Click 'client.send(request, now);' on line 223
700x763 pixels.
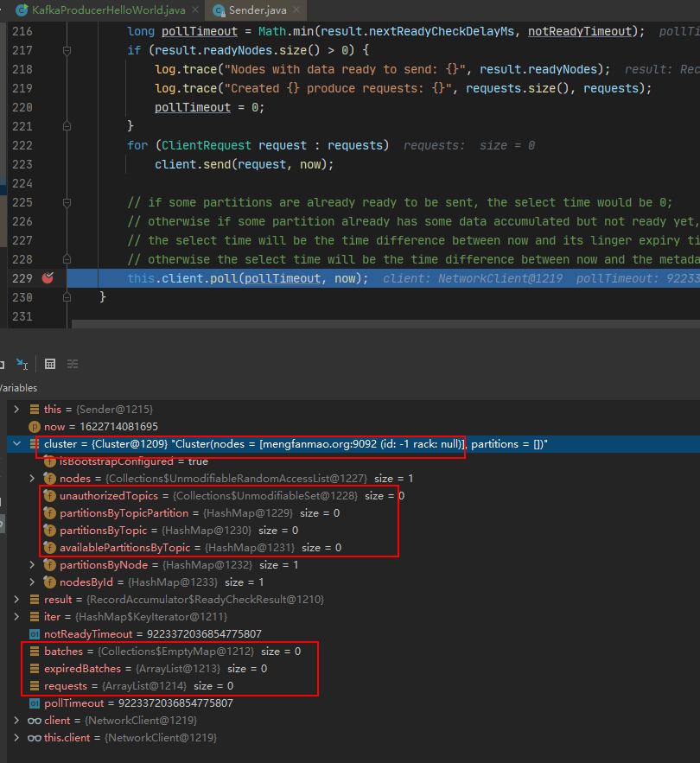pos(245,164)
